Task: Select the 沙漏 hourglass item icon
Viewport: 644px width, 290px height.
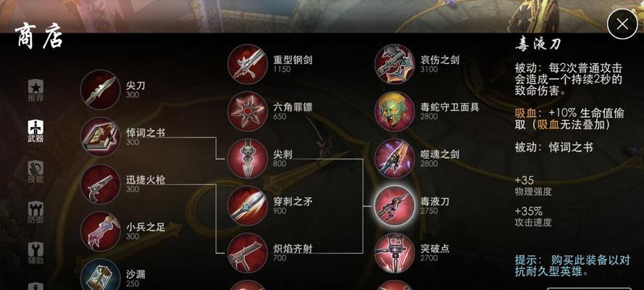Action: click(100, 274)
